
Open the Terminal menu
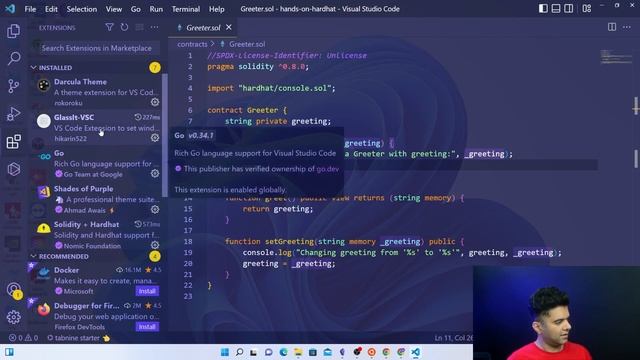click(186, 9)
